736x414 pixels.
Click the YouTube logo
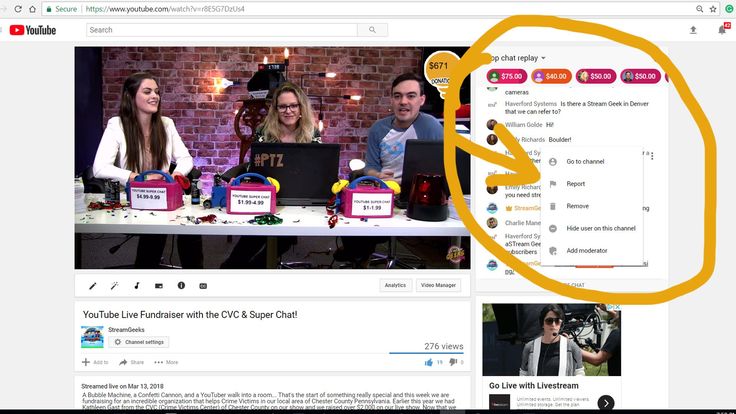pos(32,30)
